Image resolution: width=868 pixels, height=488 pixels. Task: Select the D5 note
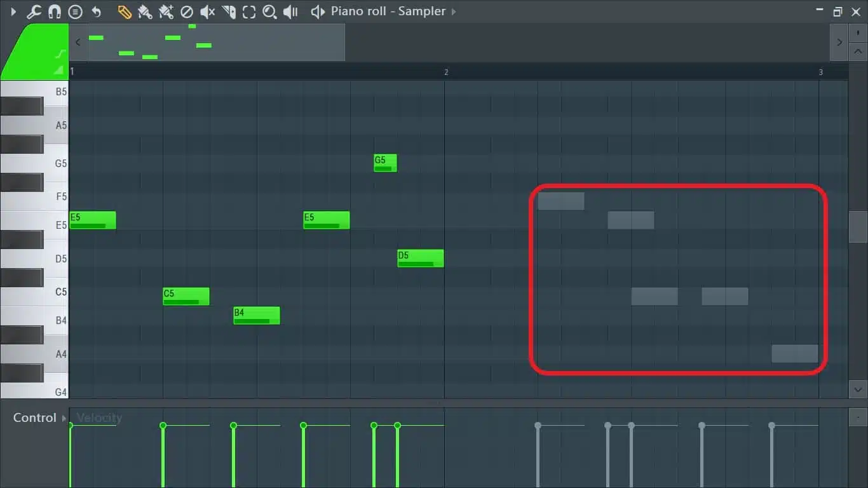(x=421, y=258)
